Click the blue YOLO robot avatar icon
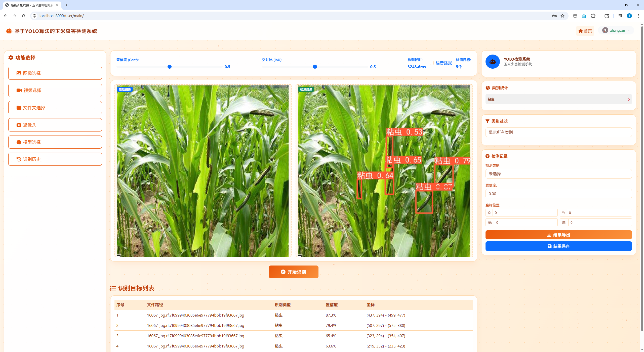Image resolution: width=644 pixels, height=352 pixels. 492,62
